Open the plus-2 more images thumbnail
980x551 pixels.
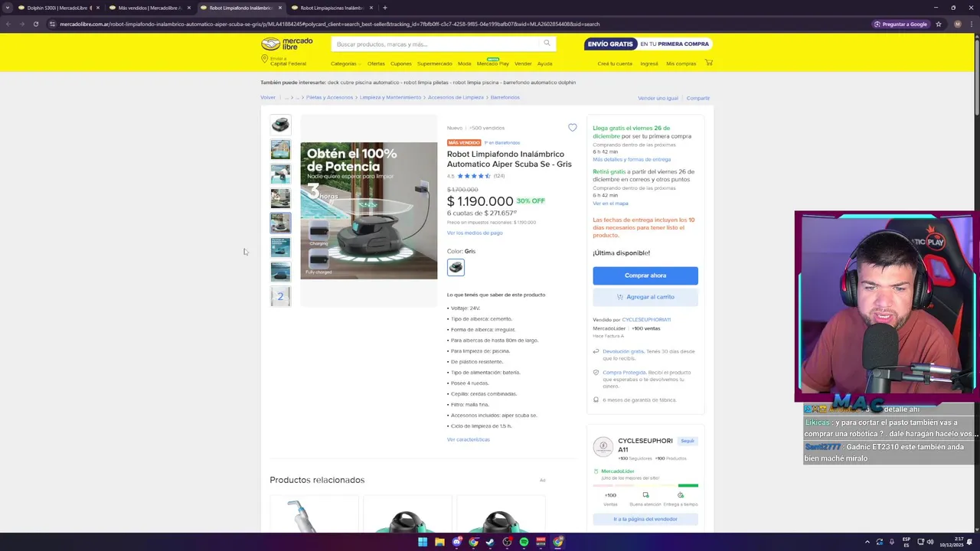(x=280, y=296)
